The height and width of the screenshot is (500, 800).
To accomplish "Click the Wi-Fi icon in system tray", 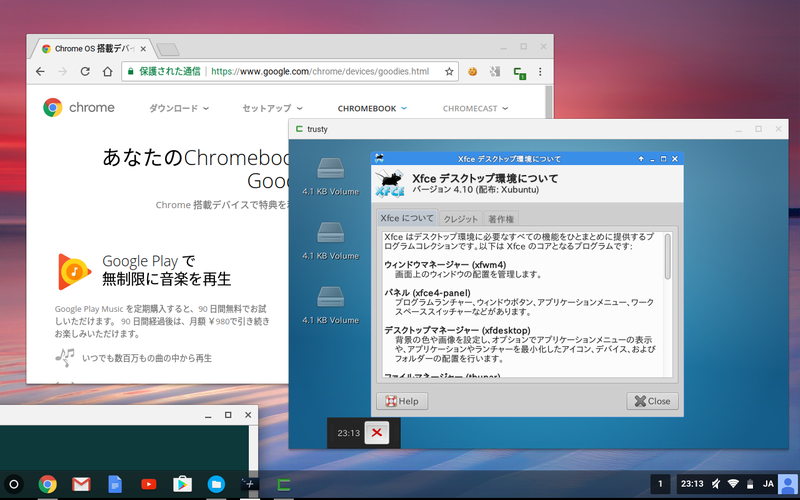I will (x=733, y=484).
